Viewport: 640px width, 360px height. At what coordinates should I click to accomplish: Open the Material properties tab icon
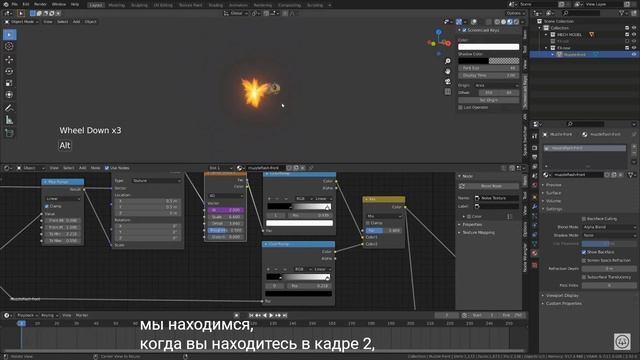535,253
